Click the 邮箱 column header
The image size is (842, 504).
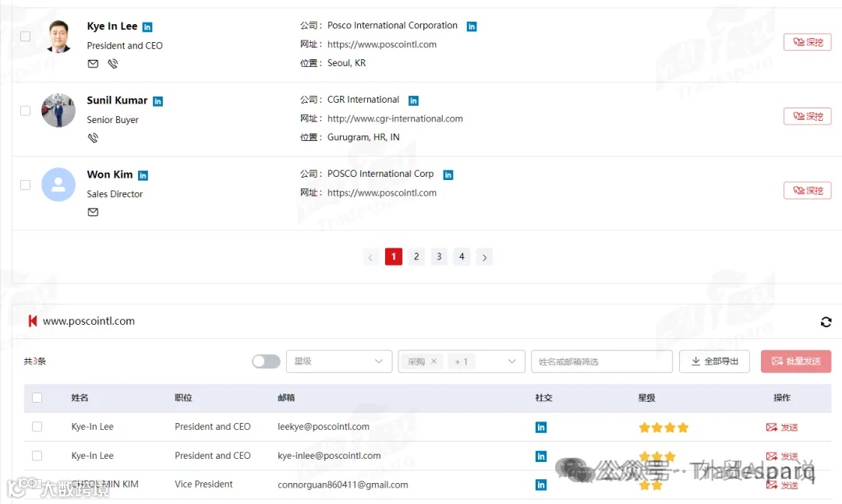286,398
